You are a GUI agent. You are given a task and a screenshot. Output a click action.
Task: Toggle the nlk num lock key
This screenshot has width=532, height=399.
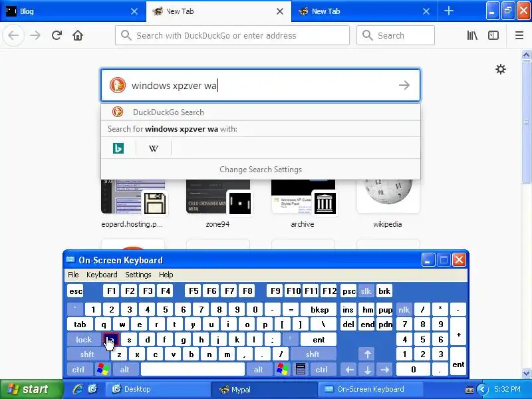pos(404,309)
